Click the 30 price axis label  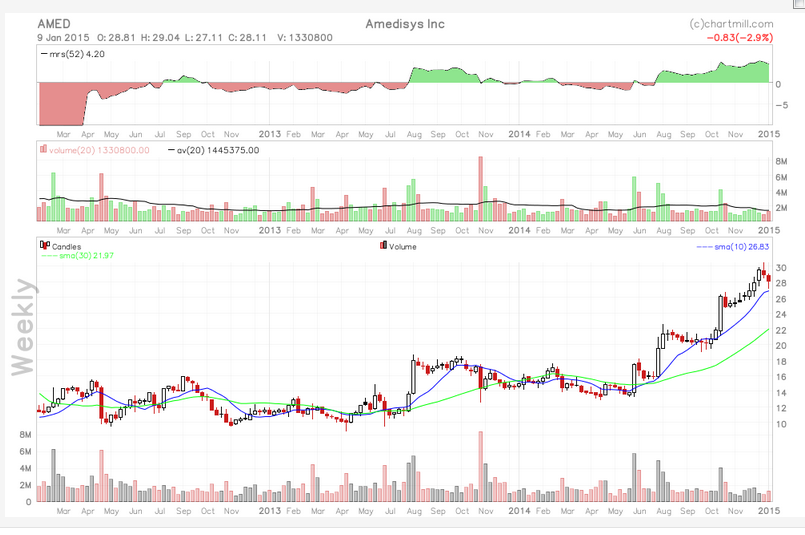click(x=781, y=268)
